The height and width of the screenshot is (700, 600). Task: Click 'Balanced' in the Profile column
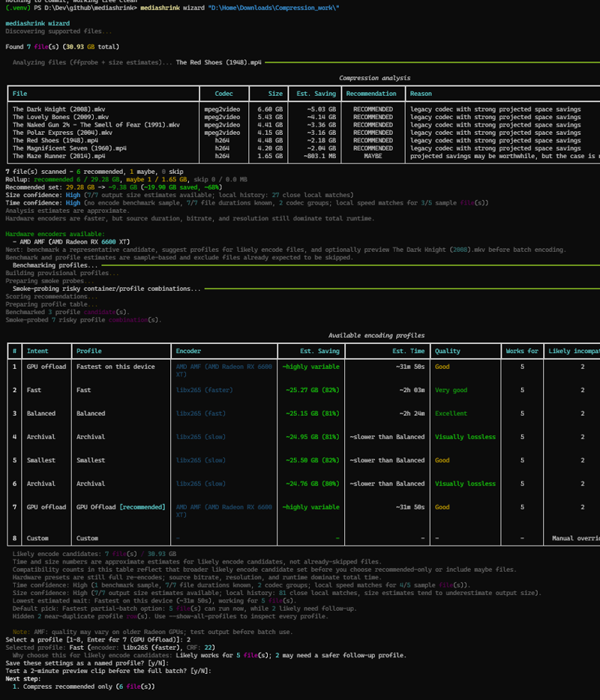pyautogui.click(x=91, y=414)
